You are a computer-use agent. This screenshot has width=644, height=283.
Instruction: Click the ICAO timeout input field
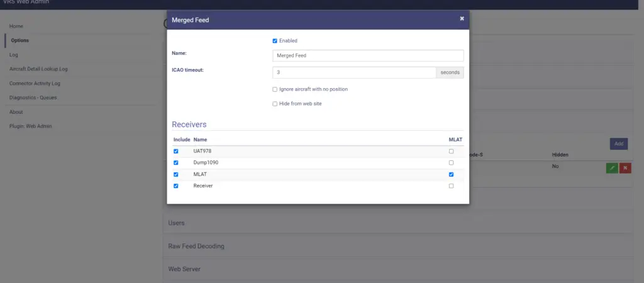coord(354,72)
